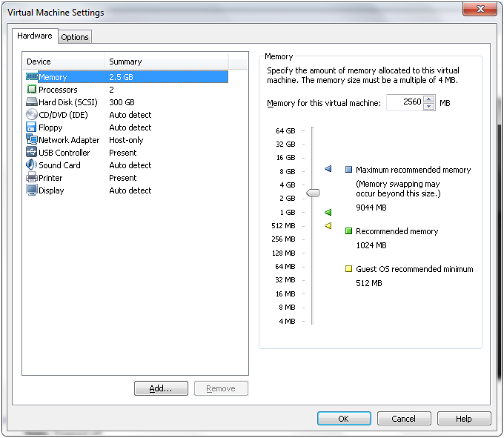Click the blue maximum recommended memory marker
The image size is (504, 438).
[x=328, y=169]
